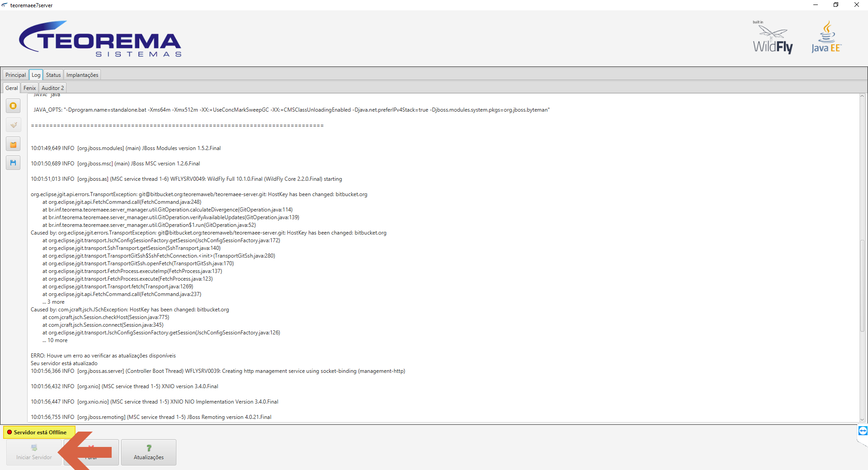Click the Parar button
Screen dimensions: 868x470
click(91, 452)
